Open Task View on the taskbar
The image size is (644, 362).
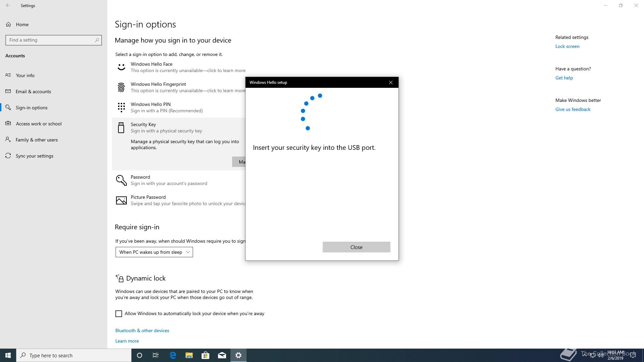[156, 355]
